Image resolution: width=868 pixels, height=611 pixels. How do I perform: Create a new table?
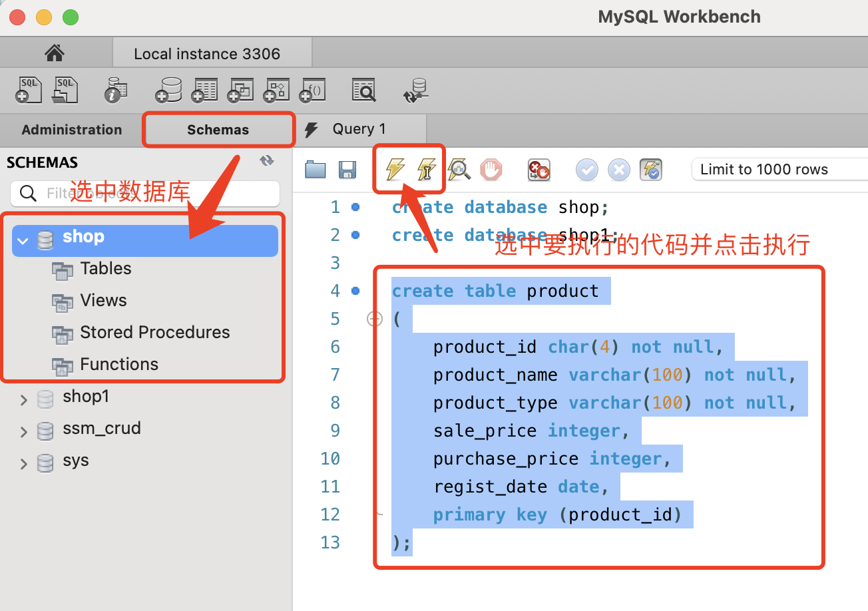[204, 90]
